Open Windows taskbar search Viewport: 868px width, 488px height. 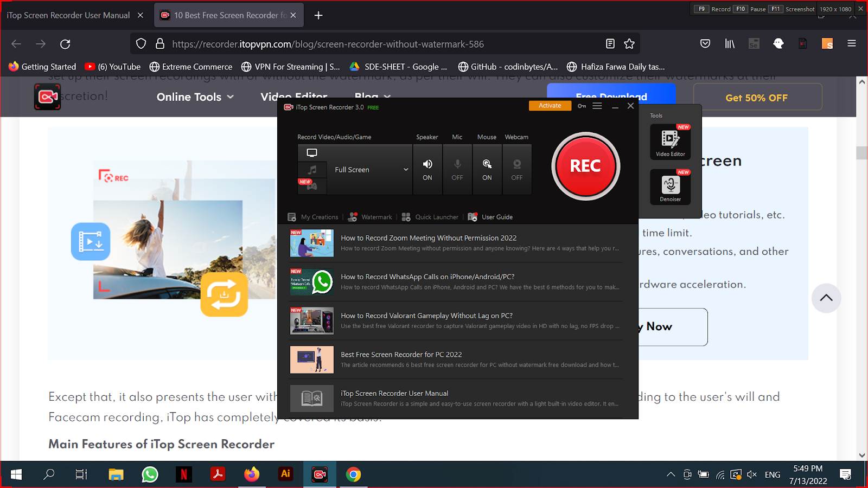coord(49,474)
